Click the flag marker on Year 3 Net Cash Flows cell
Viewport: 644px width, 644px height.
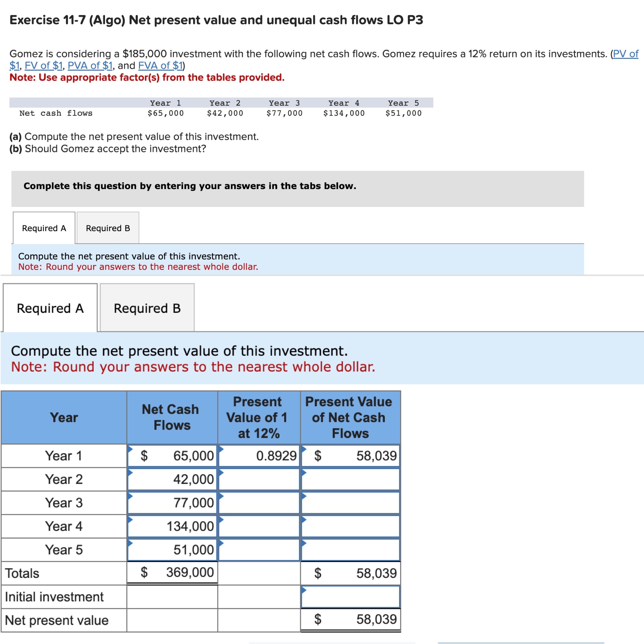tap(131, 496)
